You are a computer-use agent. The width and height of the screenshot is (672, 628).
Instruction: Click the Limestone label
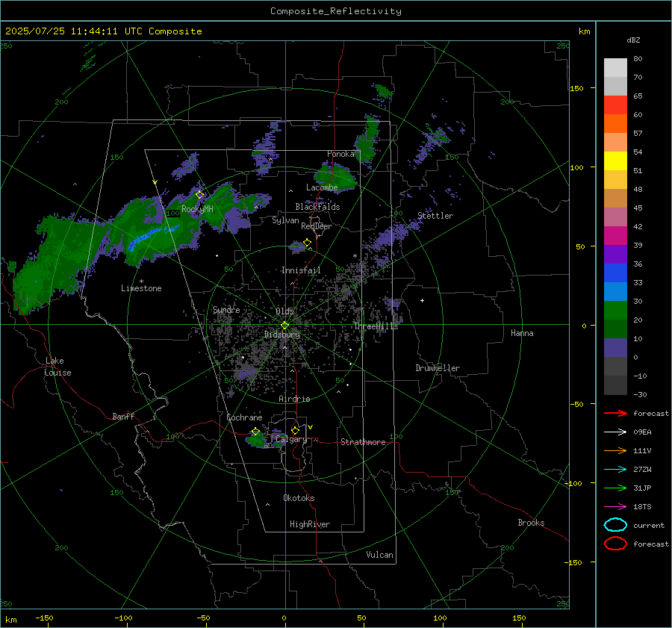[141, 288]
